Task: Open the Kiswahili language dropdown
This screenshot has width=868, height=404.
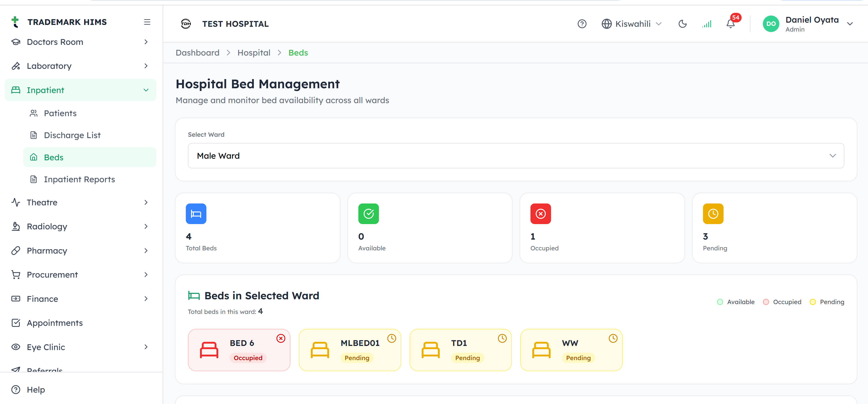Action: [632, 24]
